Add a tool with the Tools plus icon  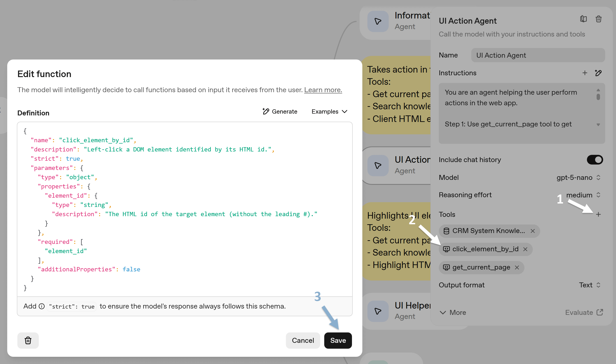click(598, 214)
